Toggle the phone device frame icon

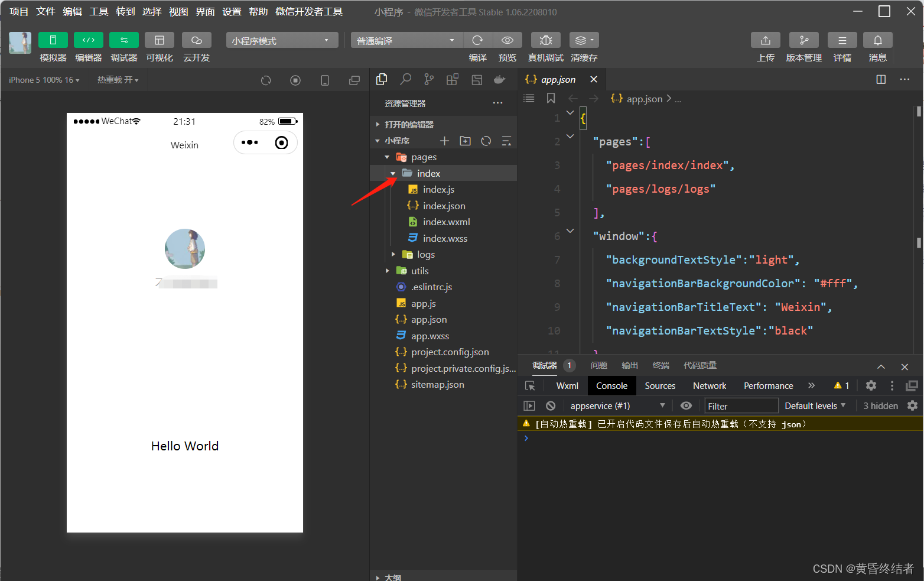tap(325, 80)
